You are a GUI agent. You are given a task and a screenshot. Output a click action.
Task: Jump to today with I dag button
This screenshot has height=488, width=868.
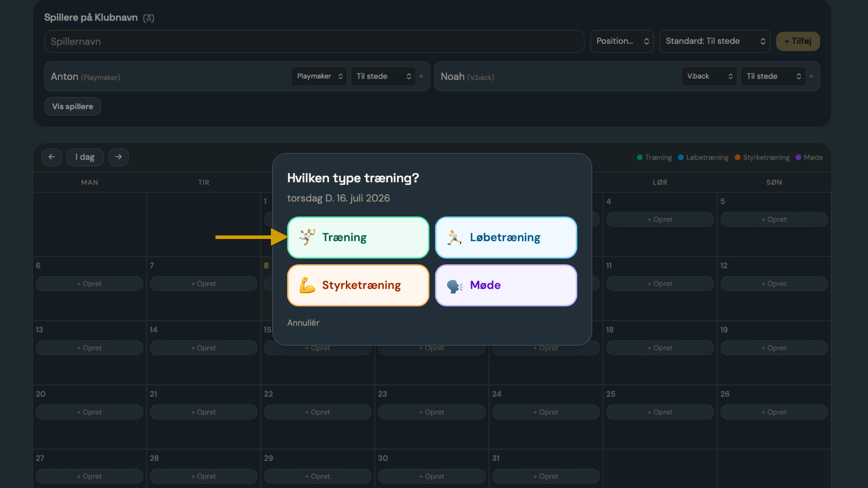[x=85, y=157]
